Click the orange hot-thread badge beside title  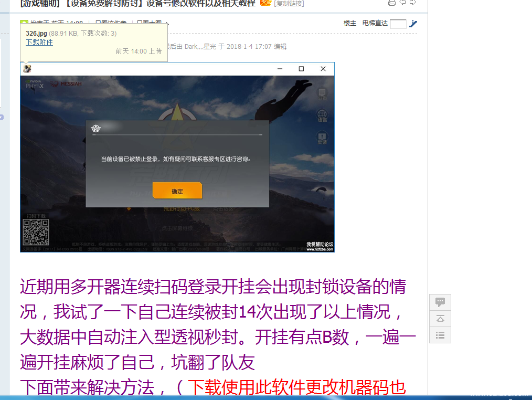coord(265,3)
